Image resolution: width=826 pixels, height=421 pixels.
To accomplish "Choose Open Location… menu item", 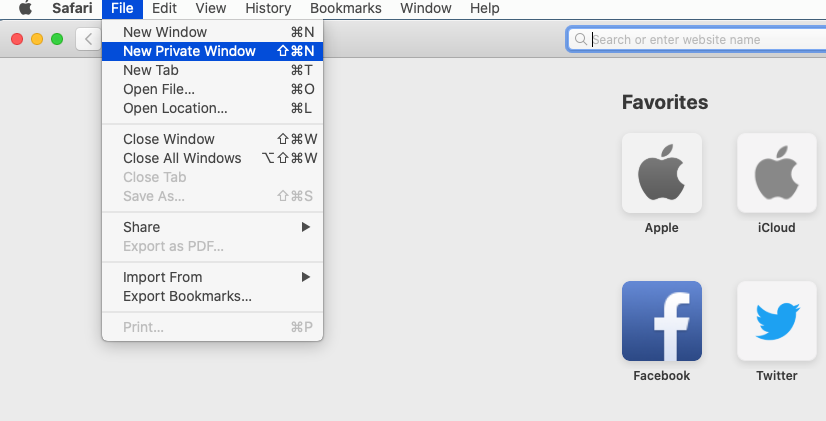I will click(212, 108).
